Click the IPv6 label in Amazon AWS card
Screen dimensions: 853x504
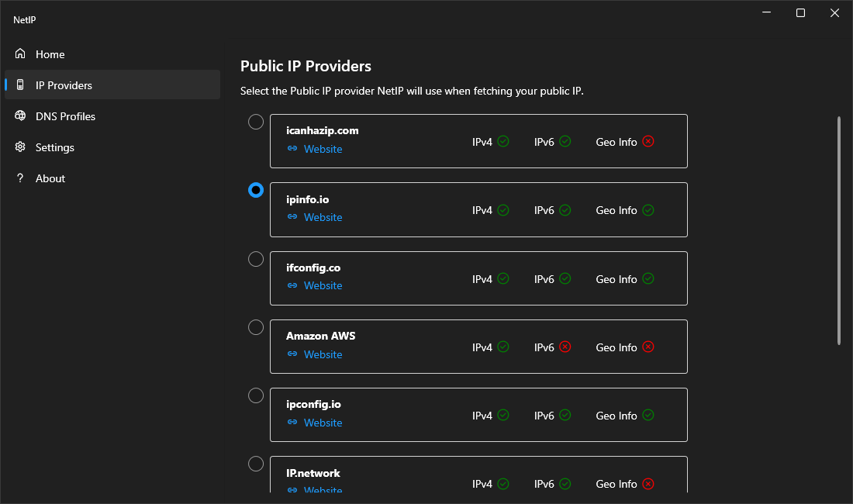[x=544, y=347]
